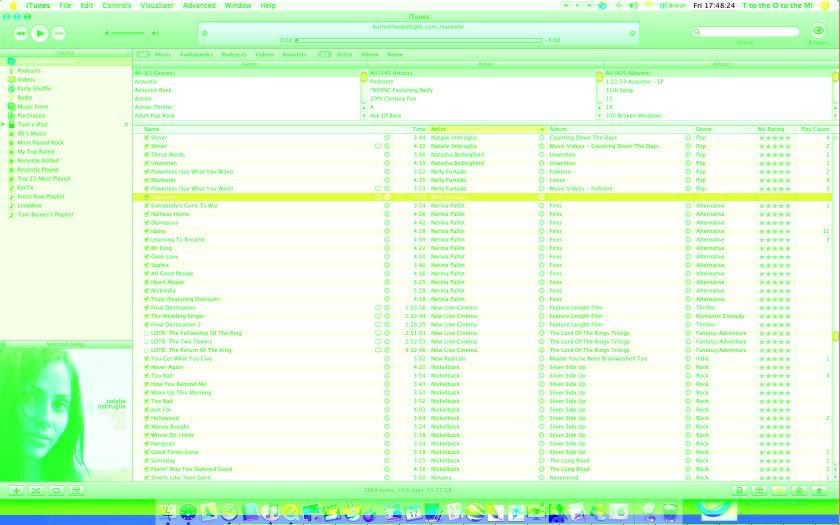The image size is (840, 525).
Task: Open the Most Played Rock playlist
Action: click(x=41, y=143)
